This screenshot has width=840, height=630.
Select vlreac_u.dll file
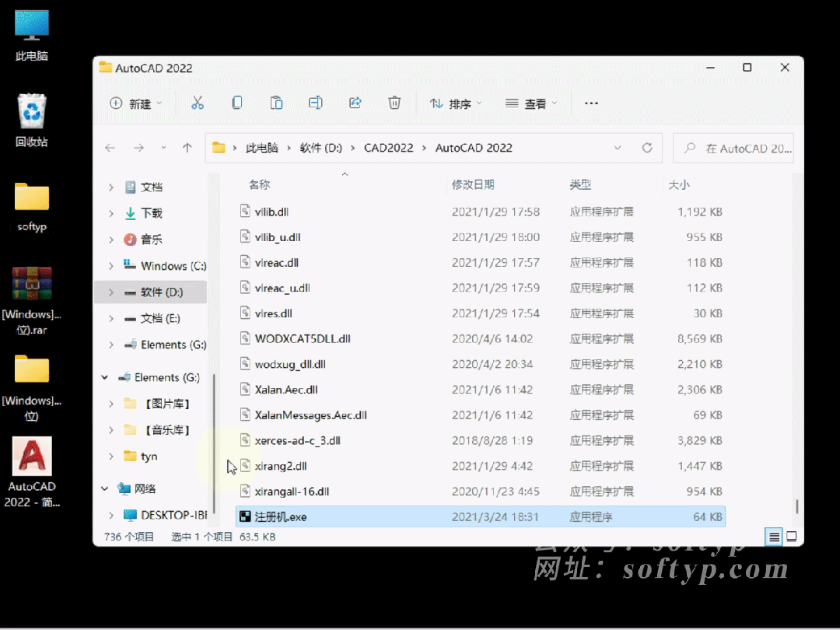click(x=481, y=288)
